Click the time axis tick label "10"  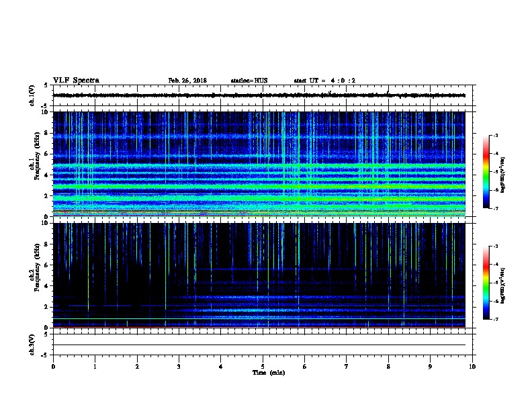tap(472, 367)
